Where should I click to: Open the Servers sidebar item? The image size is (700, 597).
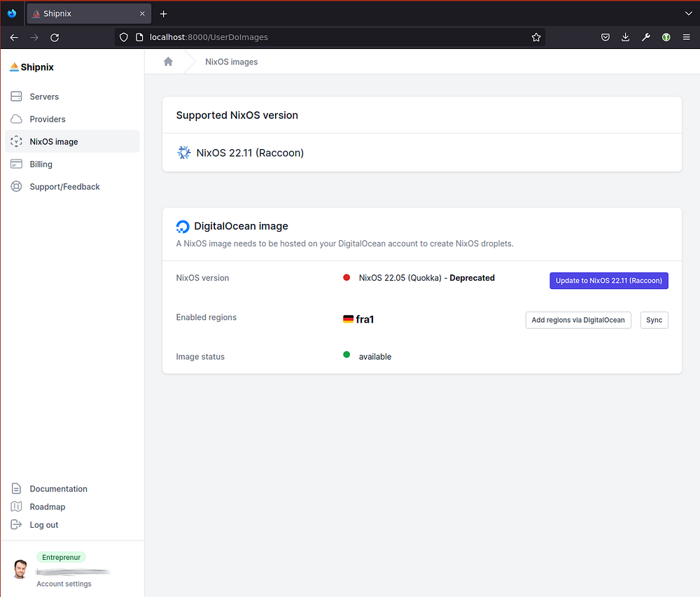click(72, 97)
